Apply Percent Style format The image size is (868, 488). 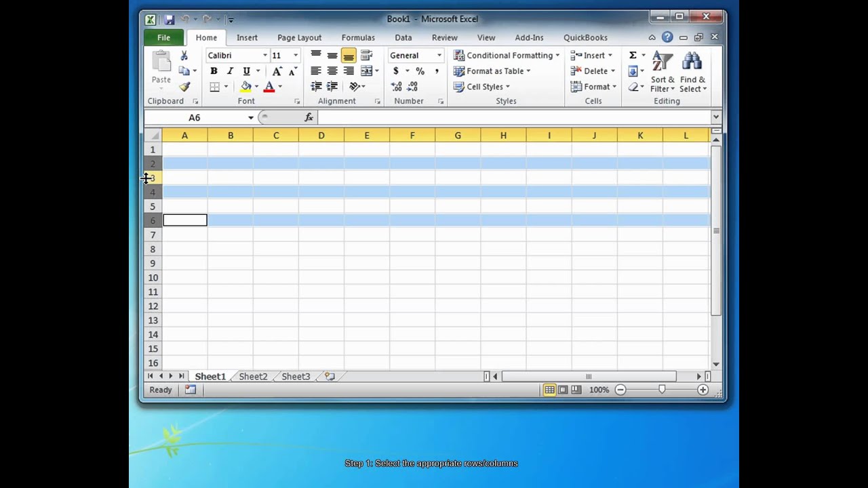(420, 71)
